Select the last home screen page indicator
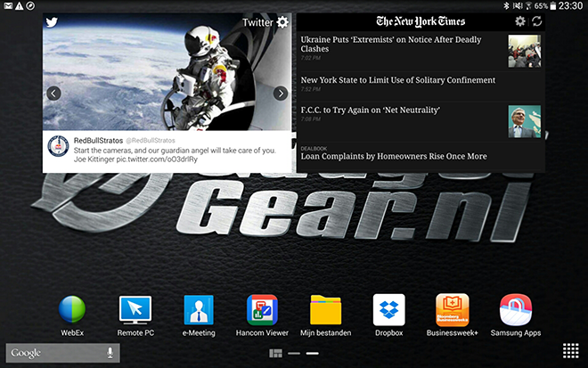588x368 pixels. pyautogui.click(x=313, y=353)
